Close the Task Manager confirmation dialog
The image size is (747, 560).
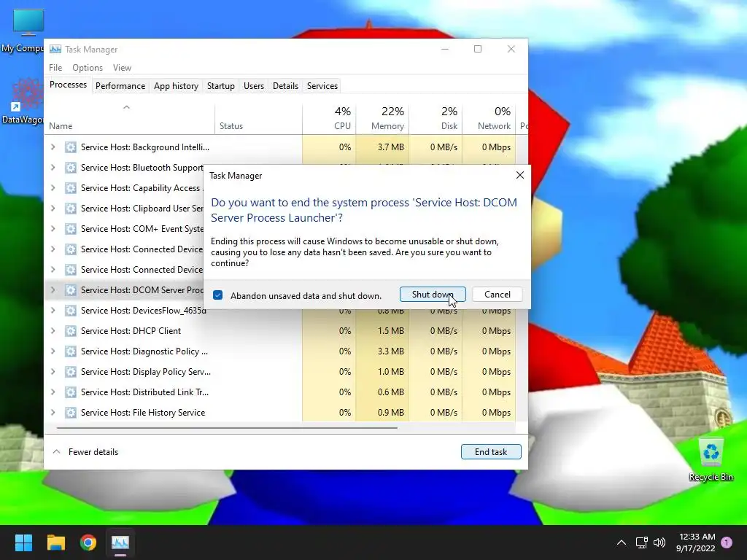pos(519,175)
